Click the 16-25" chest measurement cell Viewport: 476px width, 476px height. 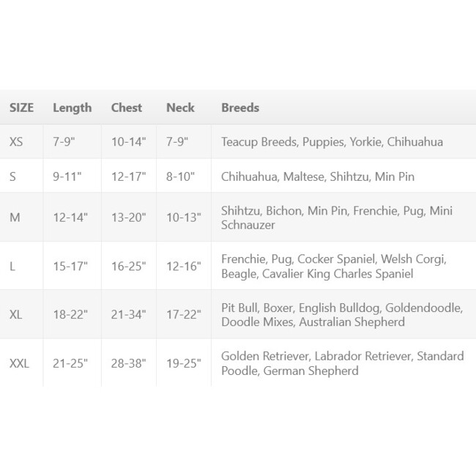(129, 267)
